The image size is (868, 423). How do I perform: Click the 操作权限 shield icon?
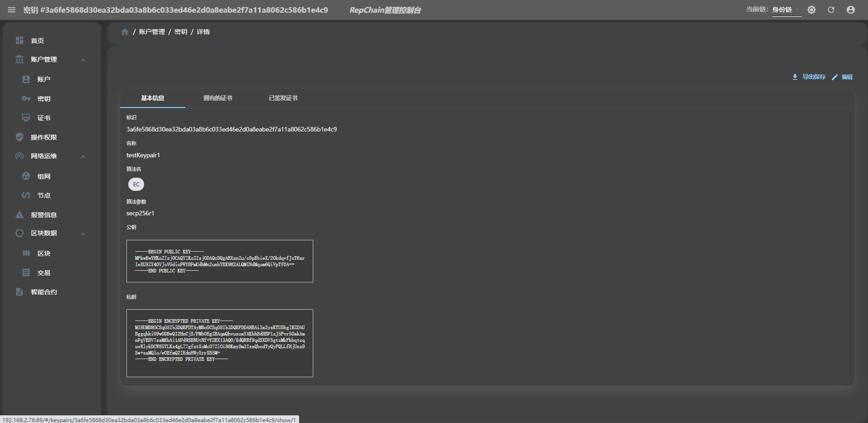19,137
